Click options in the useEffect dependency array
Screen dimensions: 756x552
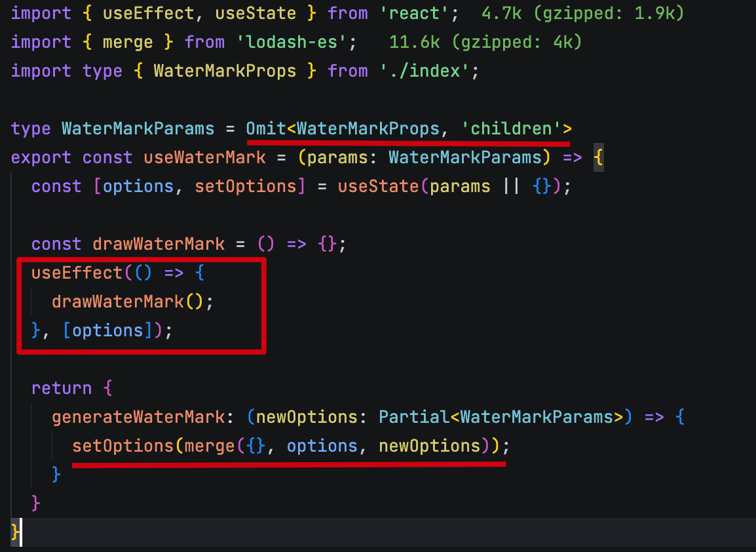click(x=107, y=330)
